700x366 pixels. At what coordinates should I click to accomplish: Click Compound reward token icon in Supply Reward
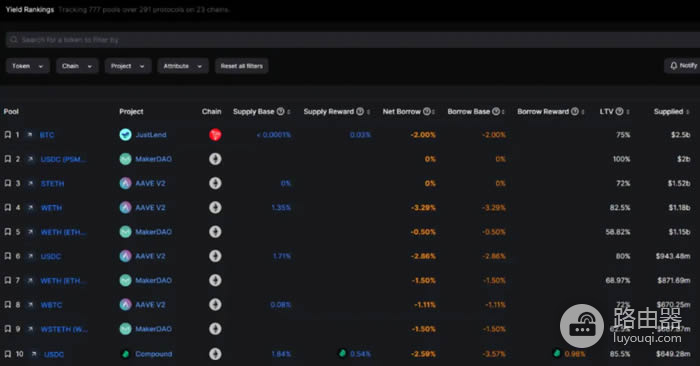(x=342, y=354)
